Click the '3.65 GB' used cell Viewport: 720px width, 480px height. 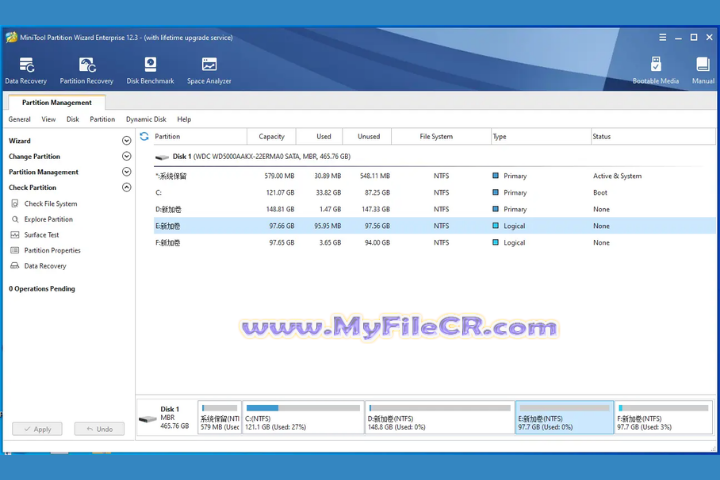(x=330, y=243)
